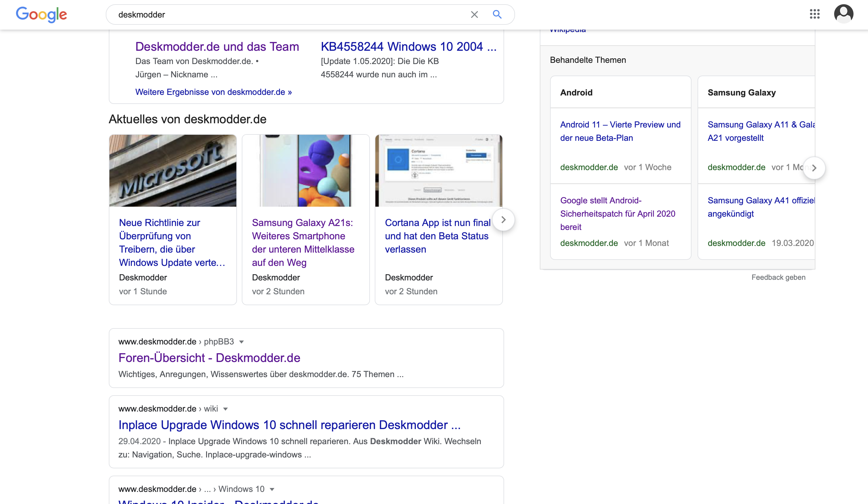Clear the search box with X

click(474, 15)
